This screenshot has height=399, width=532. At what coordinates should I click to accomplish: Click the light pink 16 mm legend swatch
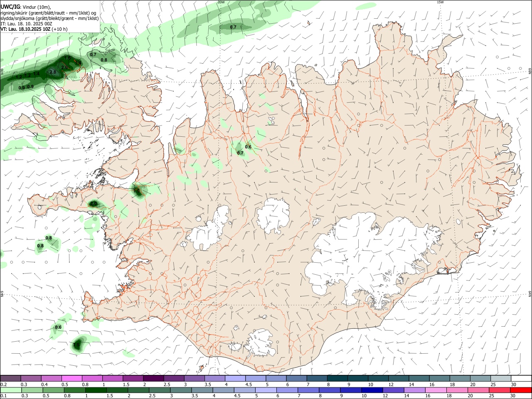pyautogui.click(x=436, y=390)
